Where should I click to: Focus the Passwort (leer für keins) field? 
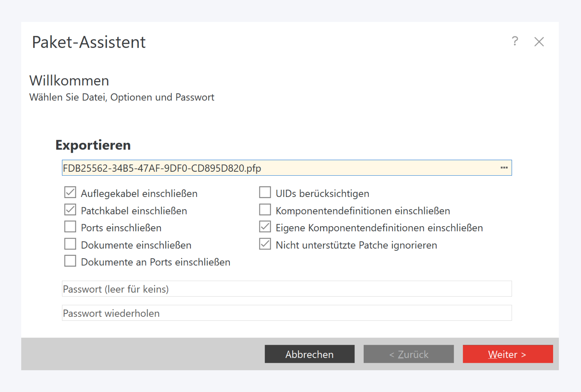point(287,289)
